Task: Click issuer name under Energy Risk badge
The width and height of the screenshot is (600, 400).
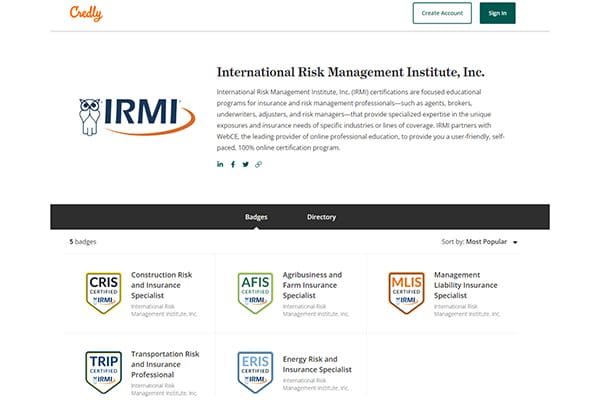Action: pyautogui.click(x=315, y=384)
